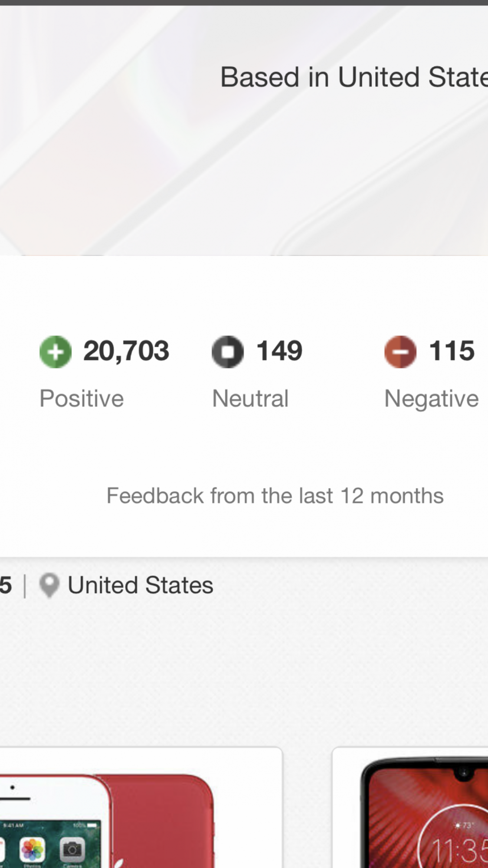The width and height of the screenshot is (488, 868).
Task: Select the Positive label
Action: tap(82, 398)
